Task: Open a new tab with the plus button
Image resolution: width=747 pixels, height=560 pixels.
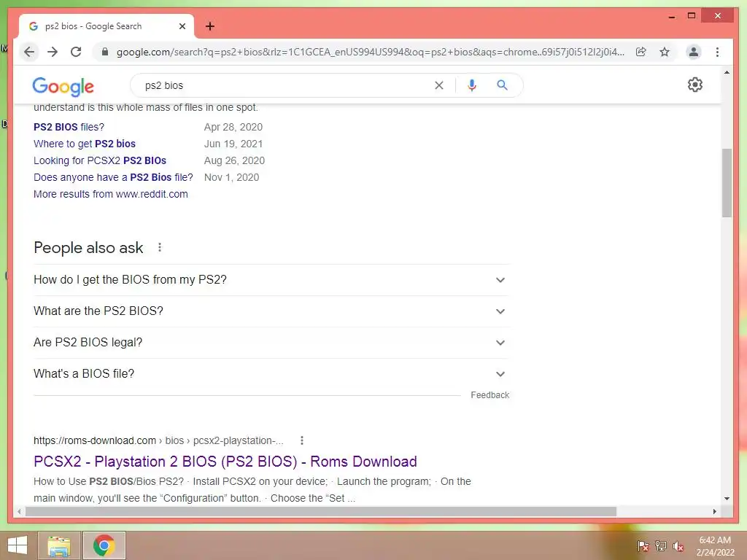Action: point(209,26)
